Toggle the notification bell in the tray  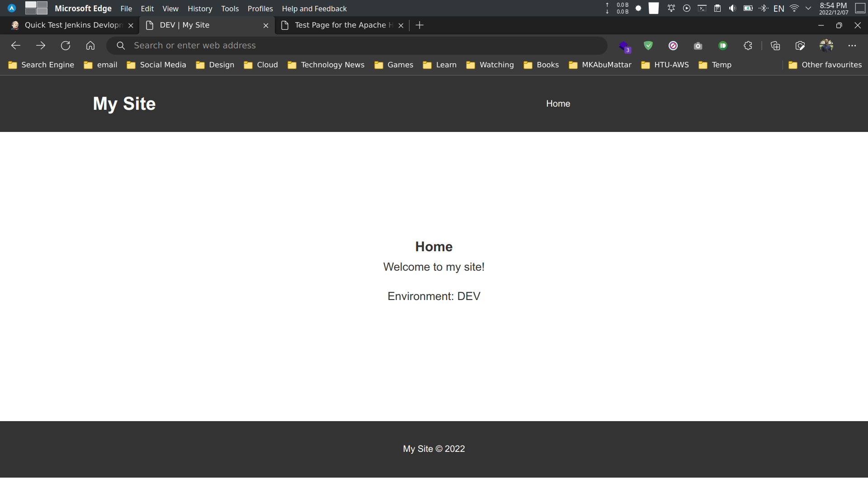click(671, 8)
